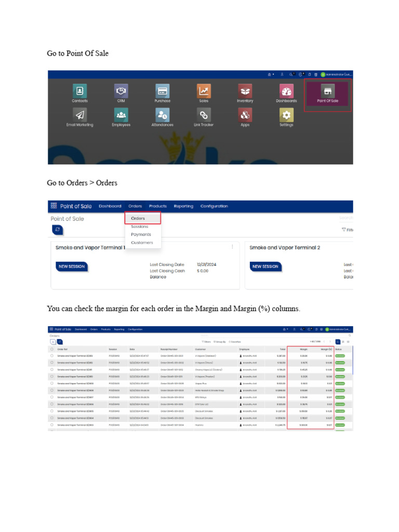This screenshot has width=399, height=532.
Task: Click the export download icon in Orders list
Action: (54, 342)
